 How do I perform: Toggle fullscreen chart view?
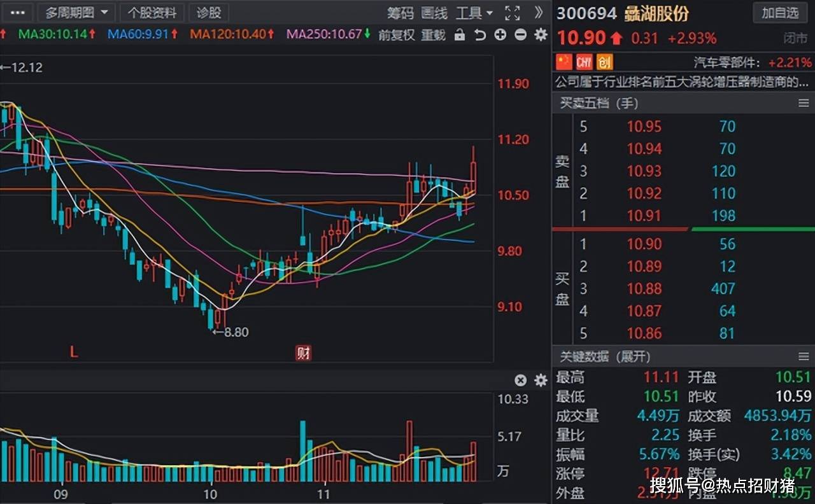512,13
